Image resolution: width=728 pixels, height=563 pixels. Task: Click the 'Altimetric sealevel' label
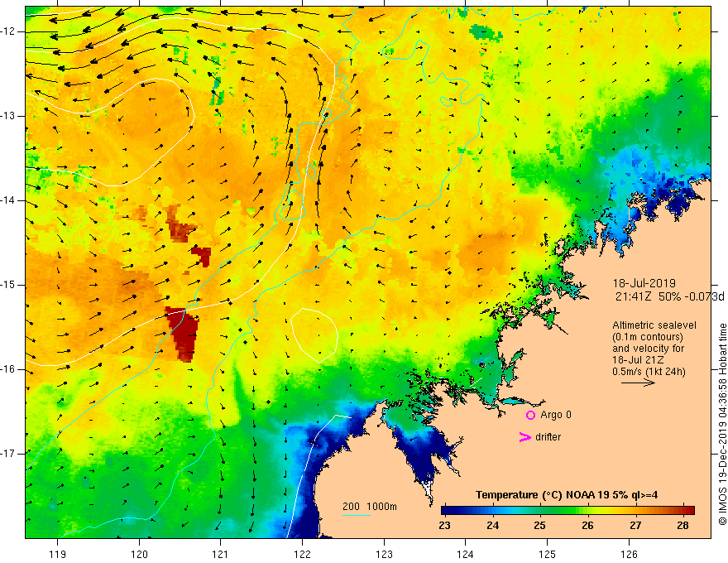click(654, 325)
